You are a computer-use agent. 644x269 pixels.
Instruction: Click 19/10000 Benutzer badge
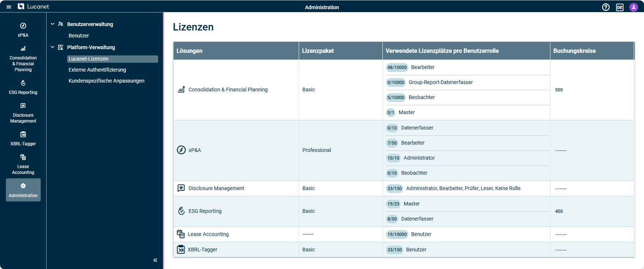[397, 234]
